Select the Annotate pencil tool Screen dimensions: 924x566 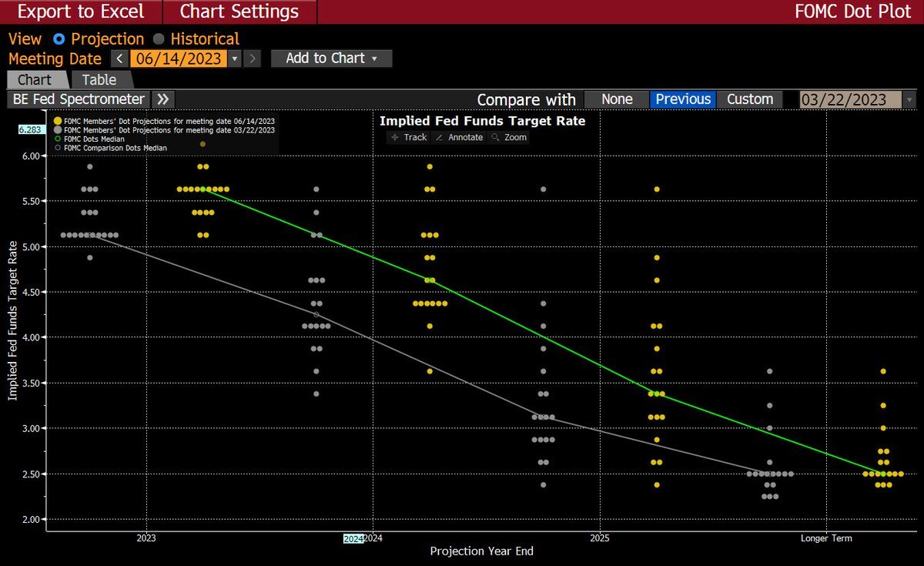pyautogui.click(x=458, y=137)
